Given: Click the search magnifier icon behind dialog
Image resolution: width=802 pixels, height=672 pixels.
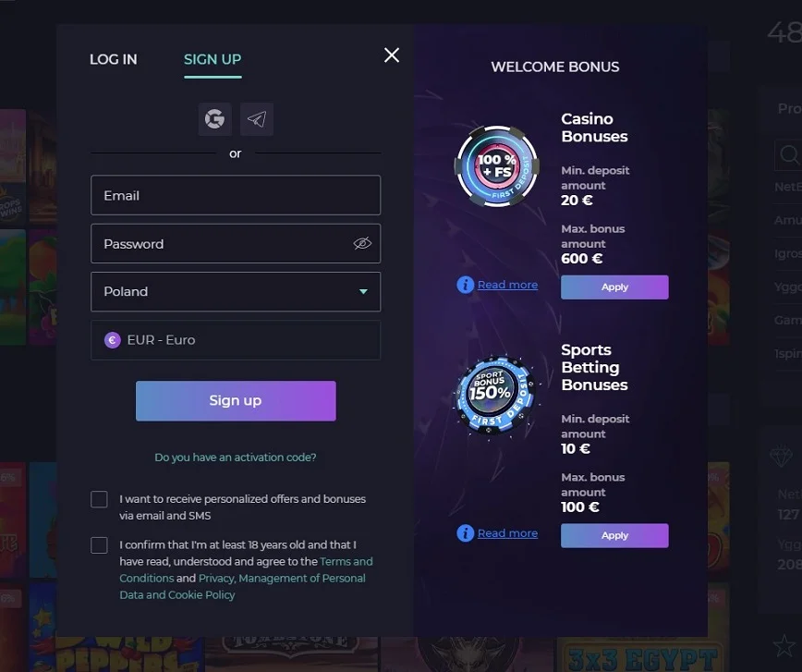Looking at the screenshot, I should tap(789, 154).
